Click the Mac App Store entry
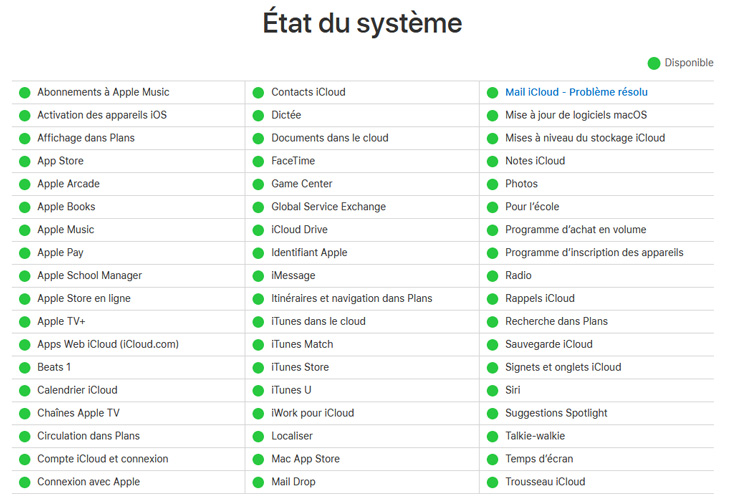This screenshot has width=730, height=500. pyautogui.click(x=305, y=459)
